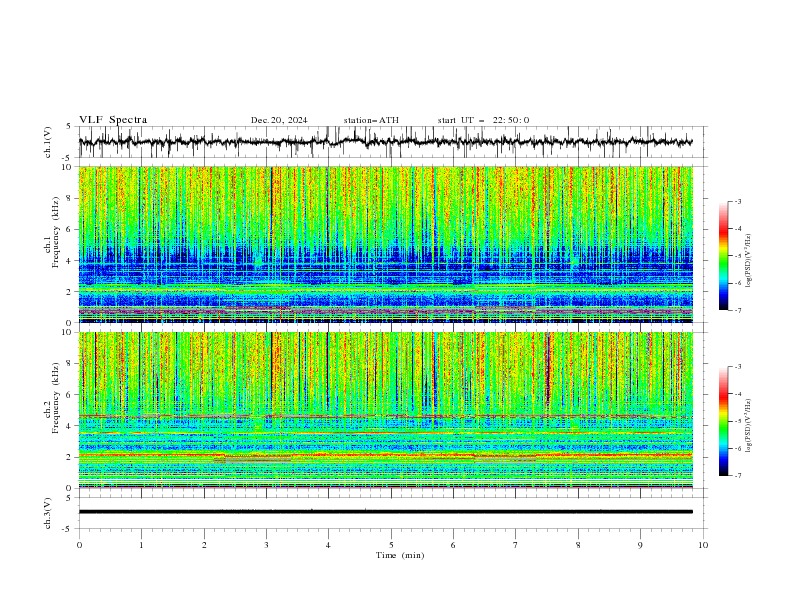This screenshot has width=792, height=612.
Task: Click time axis tick label "7"
Action: click(x=516, y=545)
